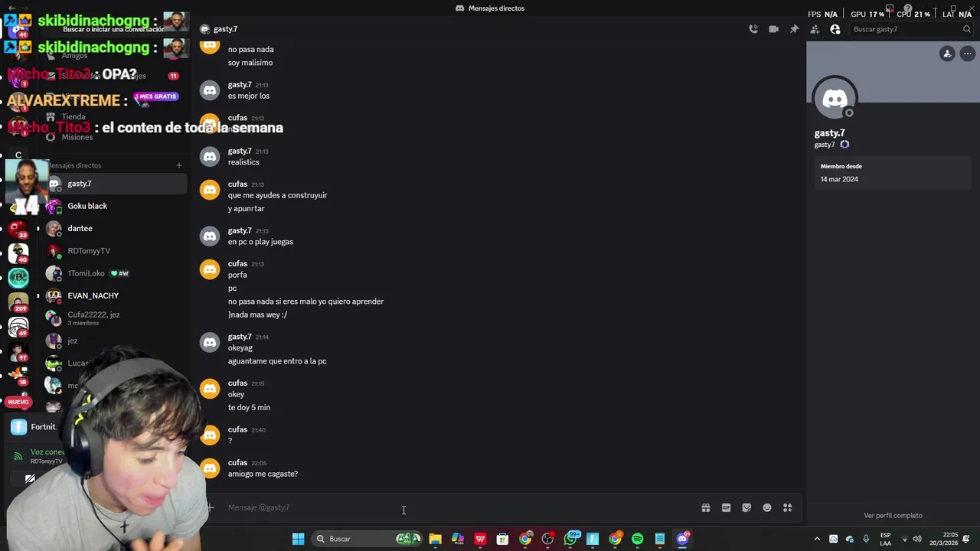The image size is (980, 551).
Task: Open the three-dot menu on profile panel
Action: click(x=968, y=54)
